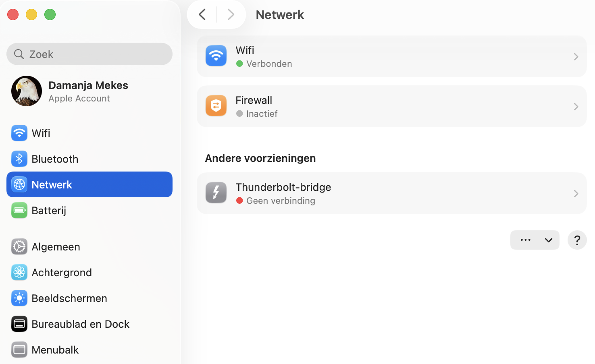Open Algemeen settings via its gear icon
This screenshot has width=595, height=364.
[x=19, y=246]
